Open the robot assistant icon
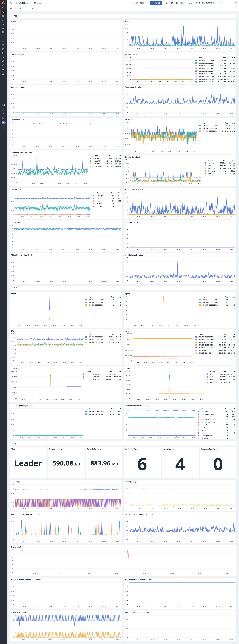The width and height of the screenshot is (239, 644). coord(3,105)
